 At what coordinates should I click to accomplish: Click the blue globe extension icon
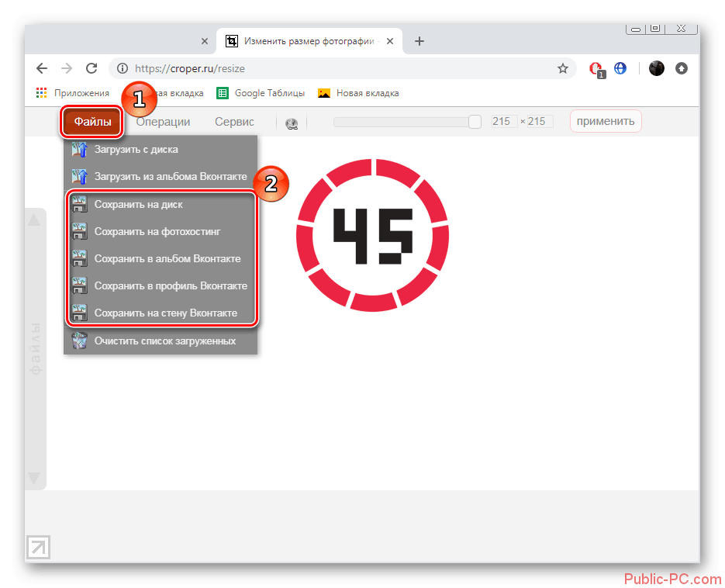(620, 68)
